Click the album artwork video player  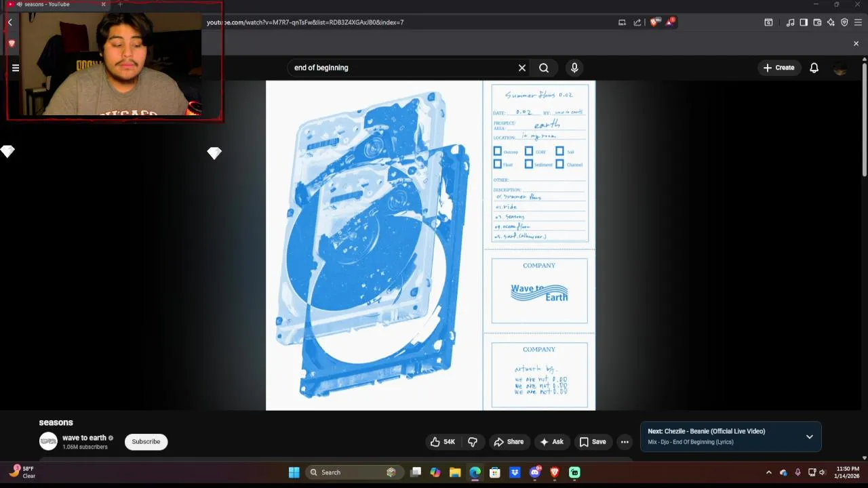[431, 245]
